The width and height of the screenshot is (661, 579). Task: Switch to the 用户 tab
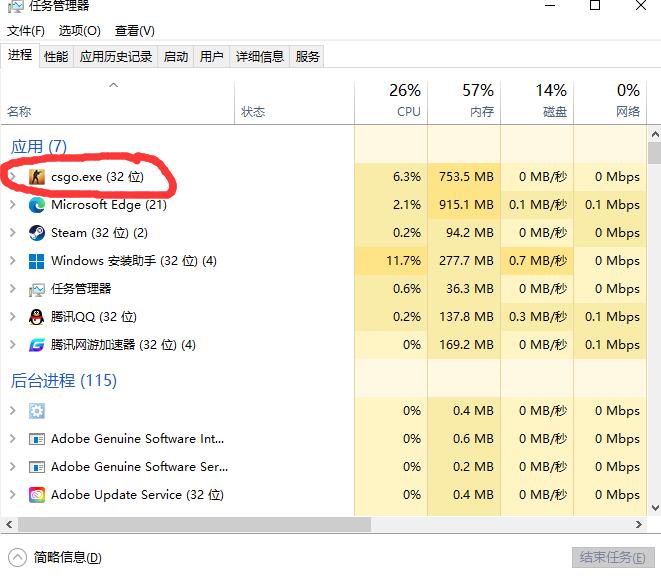tap(212, 57)
